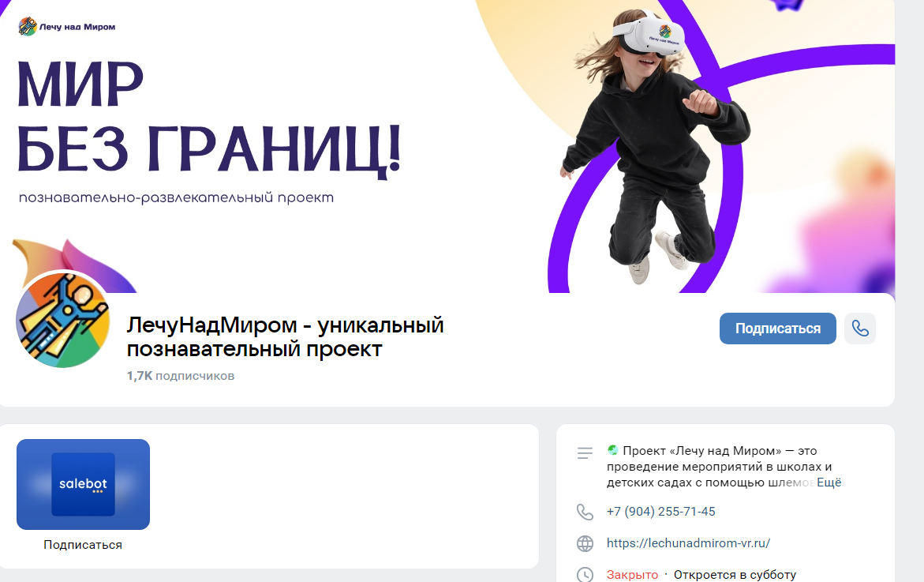Click the blue Подписаться button
Screen dimensions: 924x582
[777, 329]
